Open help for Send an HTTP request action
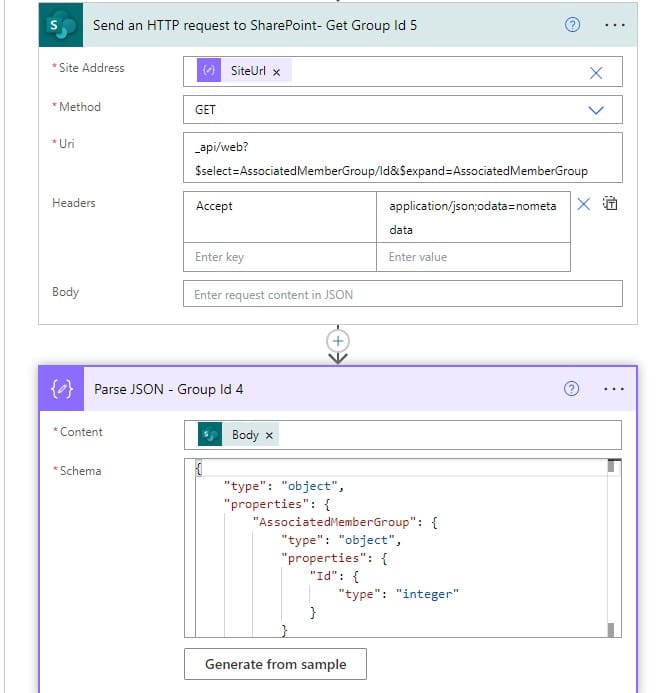 (x=572, y=25)
